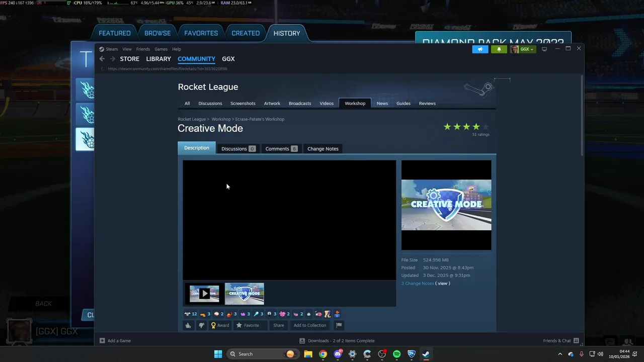This screenshot has height=362, width=644.
Task: Open the COMMUNITY section
Action: point(196,59)
